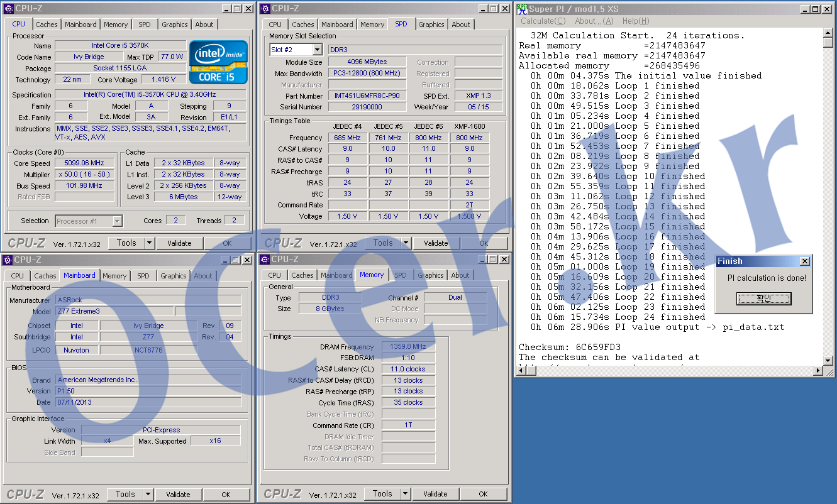The width and height of the screenshot is (837, 504).
Task: Click the Intel Core i5 3570K name field
Action: (120, 45)
